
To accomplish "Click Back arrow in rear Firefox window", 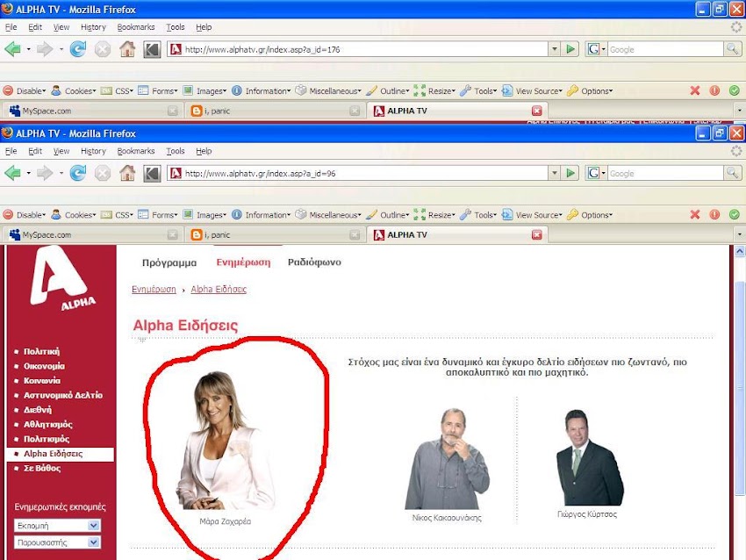I will click(x=13, y=49).
